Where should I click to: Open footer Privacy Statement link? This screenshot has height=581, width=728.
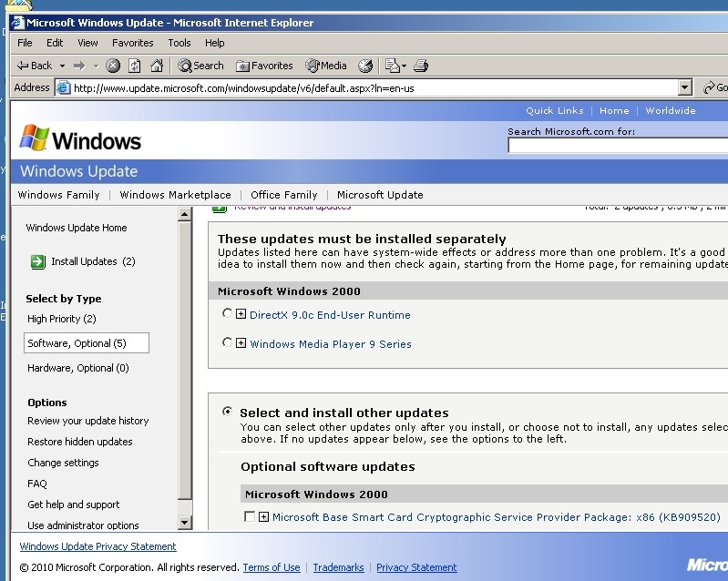(416, 567)
